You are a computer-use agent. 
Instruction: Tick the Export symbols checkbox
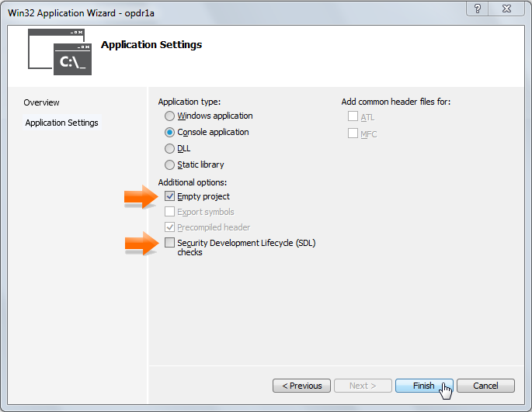tap(170, 213)
